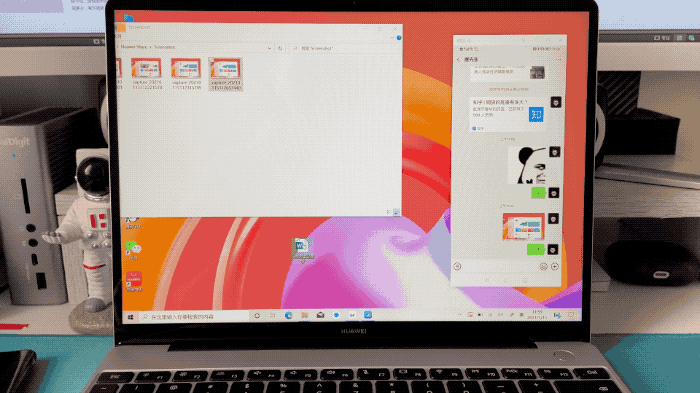Select the Word document on desktop

click(302, 250)
